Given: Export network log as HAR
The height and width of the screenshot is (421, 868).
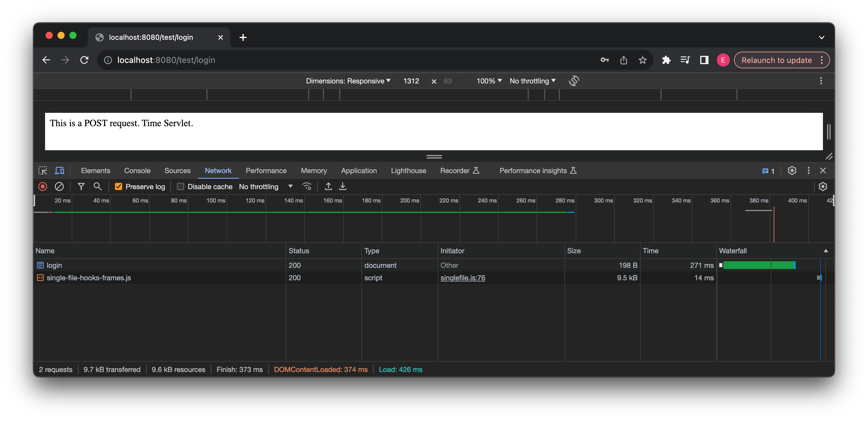Looking at the screenshot, I should pos(343,186).
